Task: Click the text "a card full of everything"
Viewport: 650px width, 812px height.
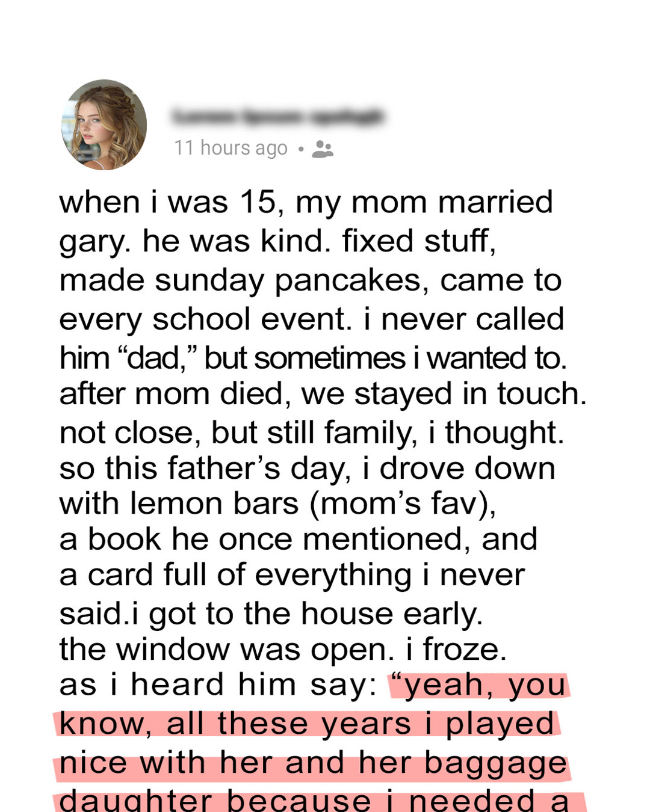Action: pos(235,576)
